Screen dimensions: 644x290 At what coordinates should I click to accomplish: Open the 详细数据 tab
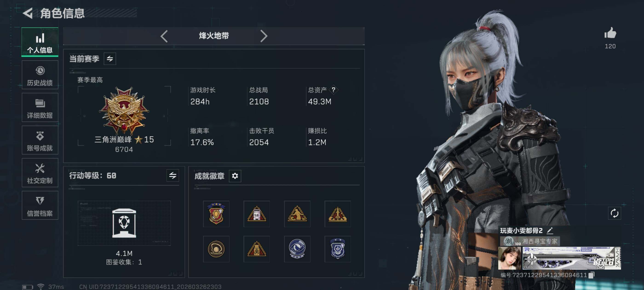pos(40,107)
